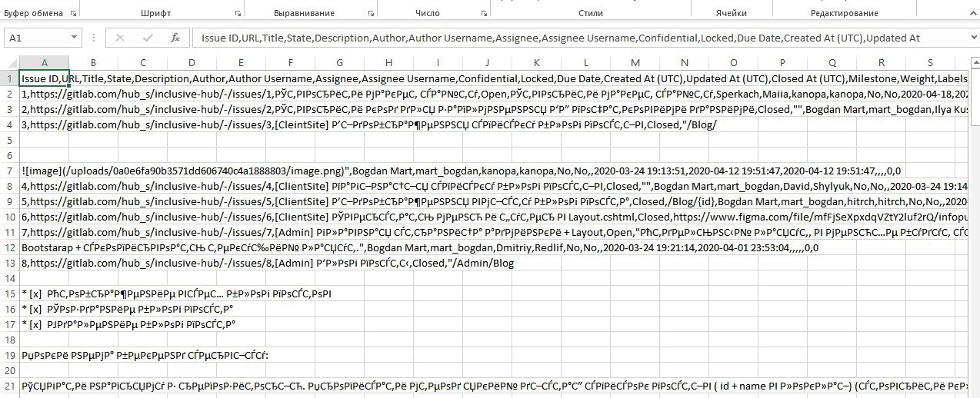This screenshot has height=398, width=980.
Task: Click the row starting 'Bootstarap +'
Action: click(420, 247)
